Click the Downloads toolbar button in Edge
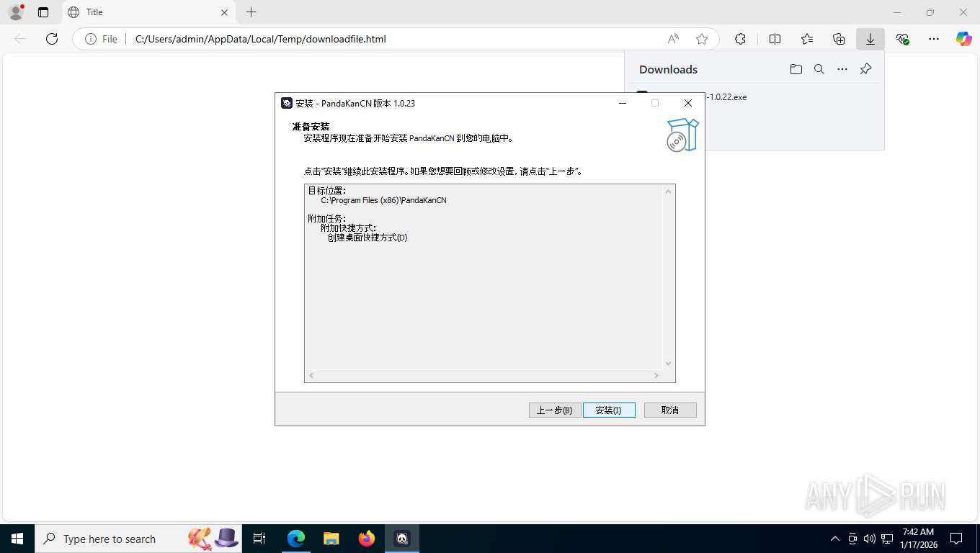Screen dimensions: 980x553 [x=870, y=39]
